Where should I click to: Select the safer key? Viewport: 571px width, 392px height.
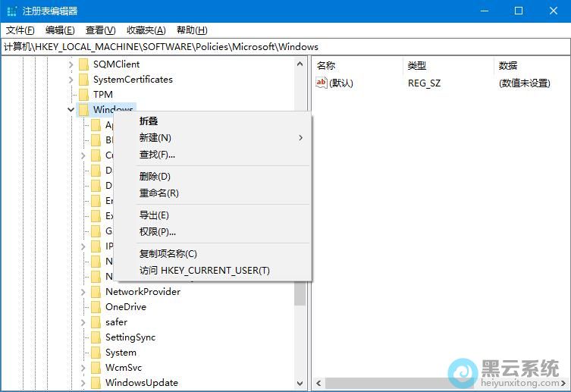(x=116, y=322)
